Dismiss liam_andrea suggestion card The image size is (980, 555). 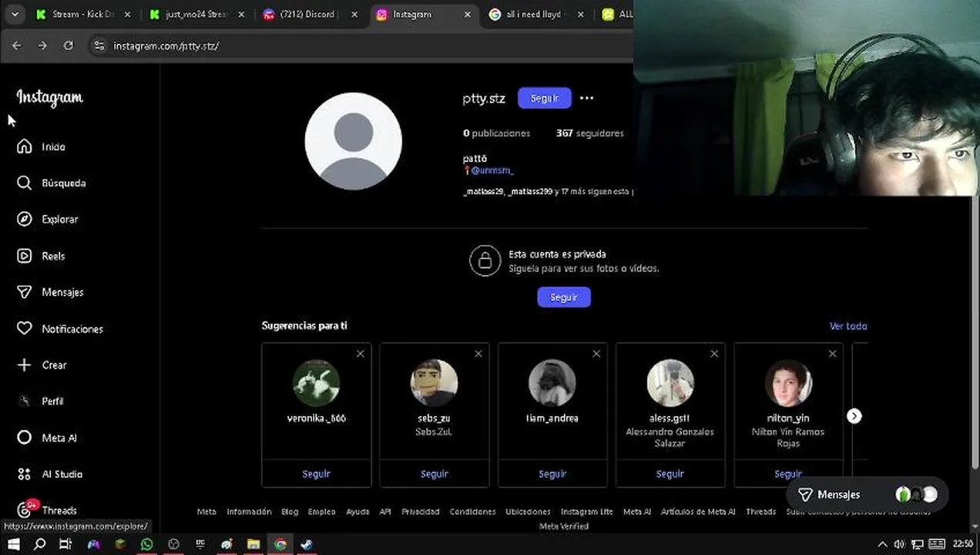pos(596,354)
